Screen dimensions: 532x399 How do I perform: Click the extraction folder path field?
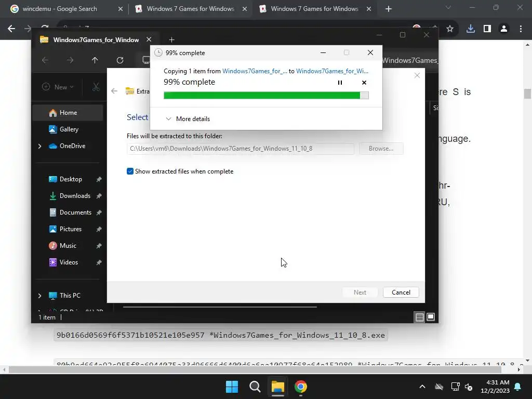(x=240, y=149)
